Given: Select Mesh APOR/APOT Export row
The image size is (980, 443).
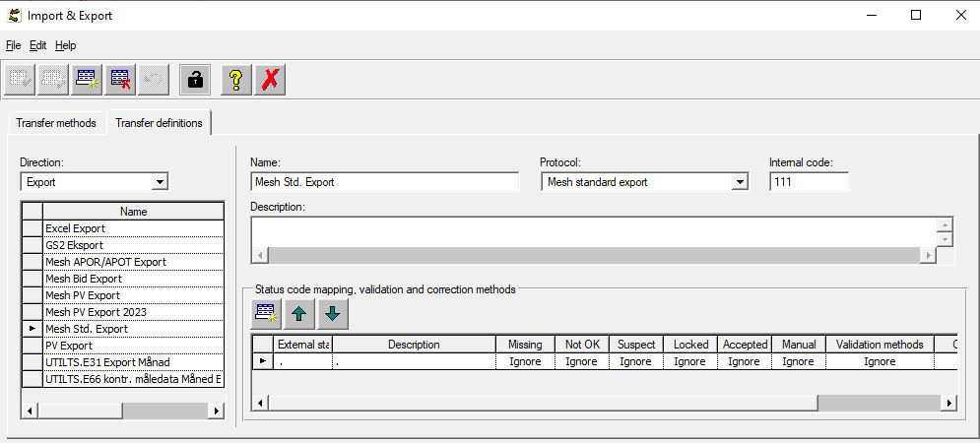Looking at the screenshot, I should [x=133, y=262].
